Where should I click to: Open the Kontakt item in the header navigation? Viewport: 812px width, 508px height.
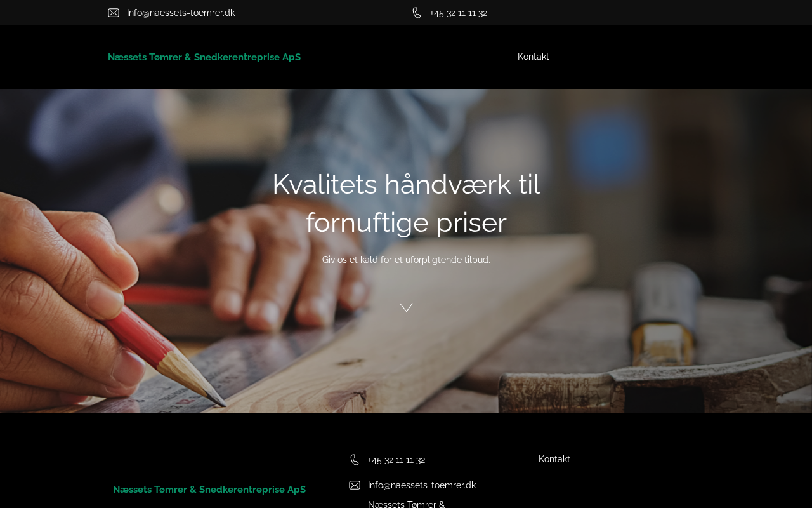pyautogui.click(x=534, y=57)
